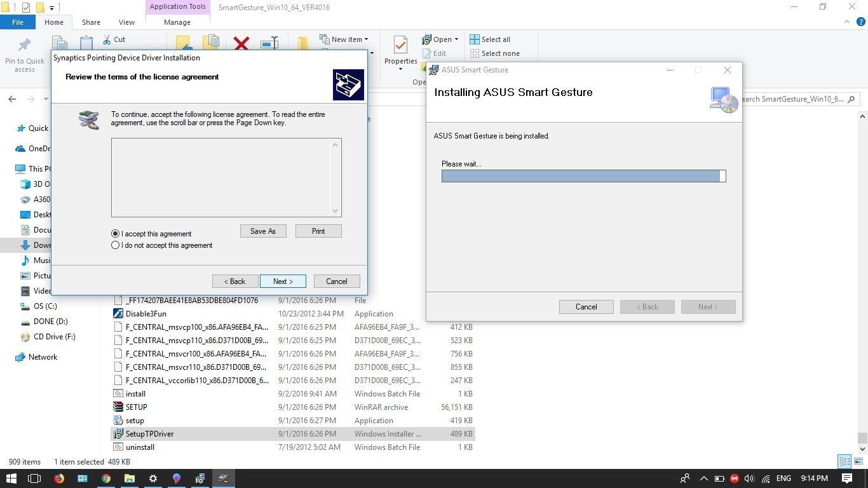Open Windows Start menu

[11, 478]
